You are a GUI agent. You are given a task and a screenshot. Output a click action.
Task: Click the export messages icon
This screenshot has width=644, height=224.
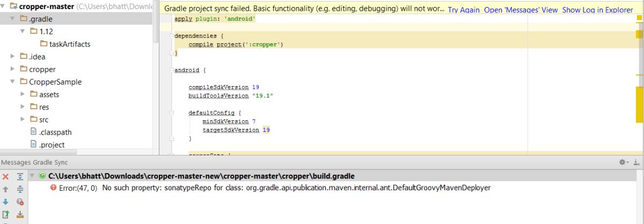click(x=5, y=215)
